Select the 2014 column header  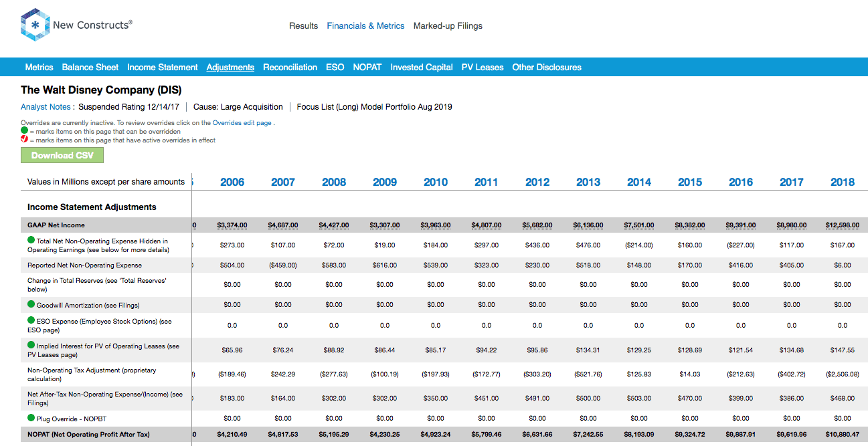[x=639, y=182]
